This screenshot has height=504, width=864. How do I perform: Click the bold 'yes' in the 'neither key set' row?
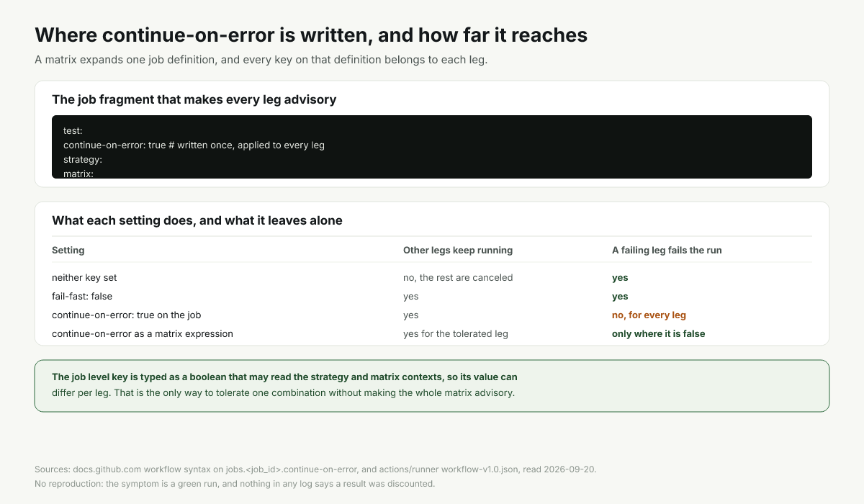[x=620, y=277]
